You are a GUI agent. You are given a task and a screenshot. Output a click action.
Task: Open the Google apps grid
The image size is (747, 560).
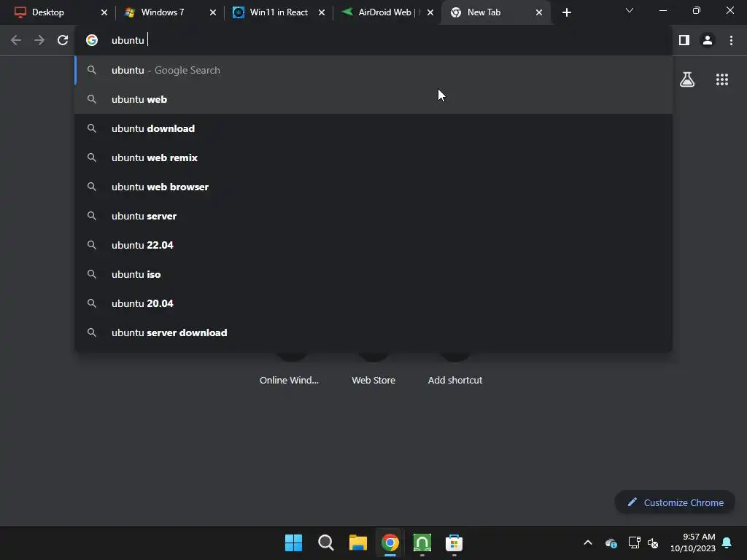point(722,79)
